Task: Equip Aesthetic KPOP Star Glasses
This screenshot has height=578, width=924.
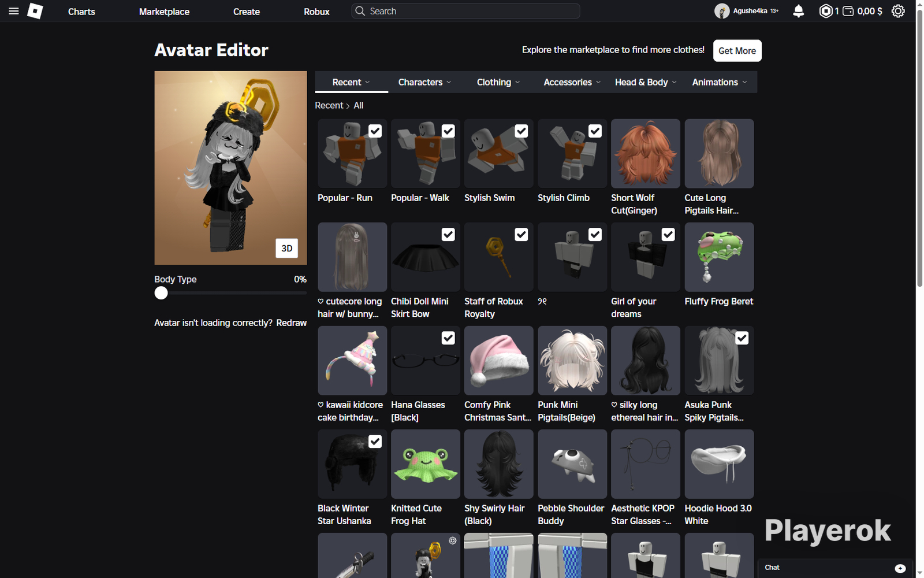Action: (646, 464)
